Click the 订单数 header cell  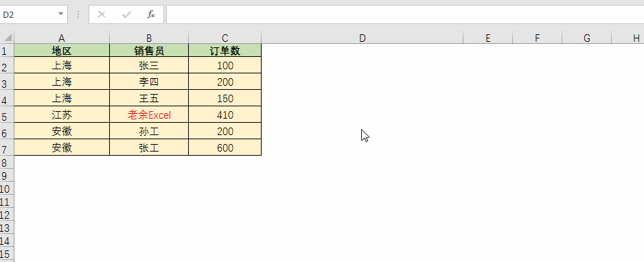225,51
